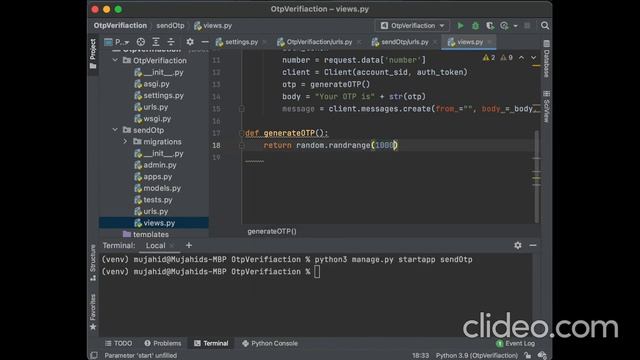Image resolution: width=640 pixels, height=360 pixels.
Task: Open the Terminal tool window button
Action: [x=211, y=343]
